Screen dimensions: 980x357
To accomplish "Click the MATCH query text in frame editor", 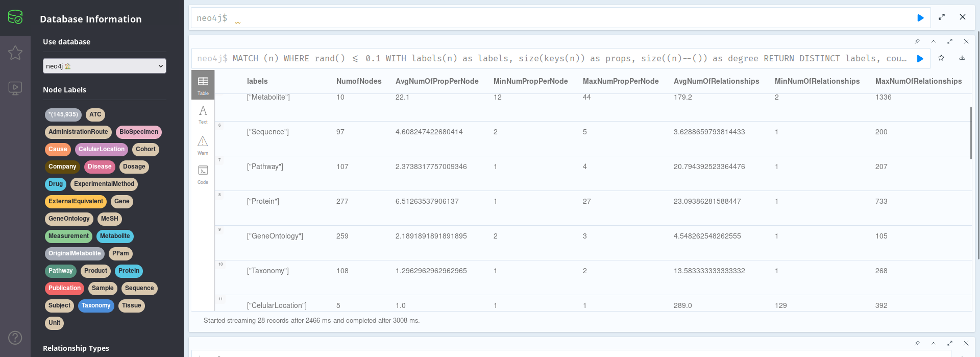I will click(570, 59).
